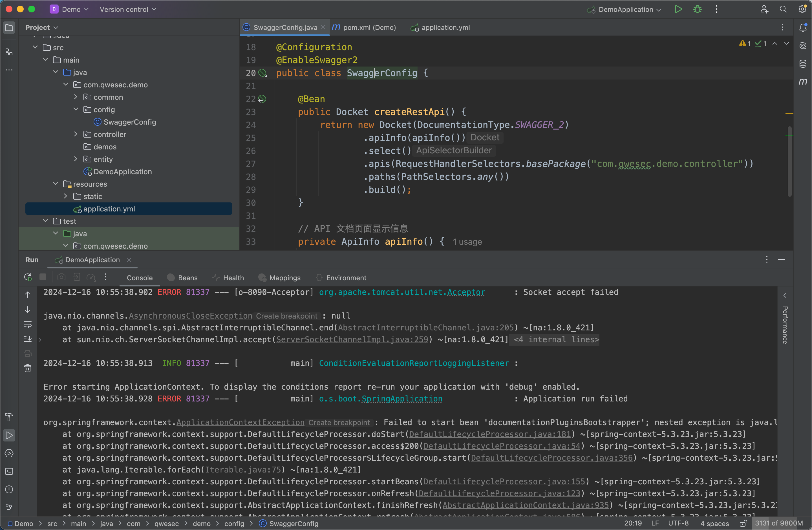Open Terminal tool window icon
The width and height of the screenshot is (812, 530).
[x=9, y=471]
